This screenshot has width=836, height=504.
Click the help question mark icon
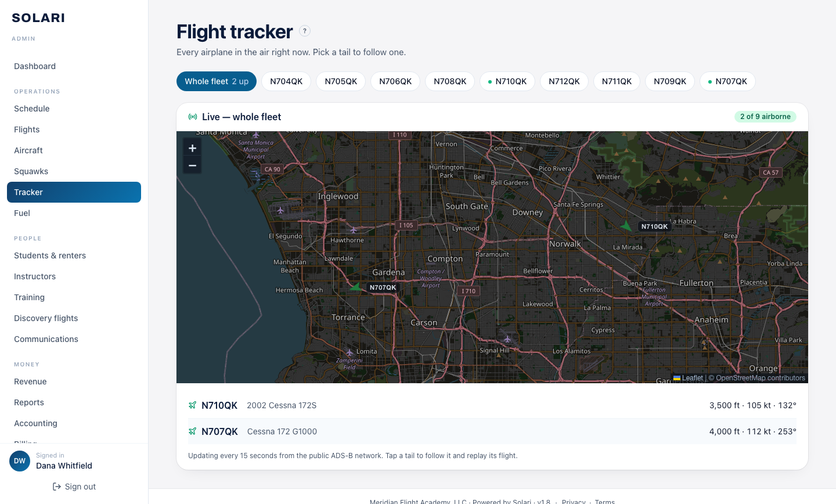[x=305, y=31]
